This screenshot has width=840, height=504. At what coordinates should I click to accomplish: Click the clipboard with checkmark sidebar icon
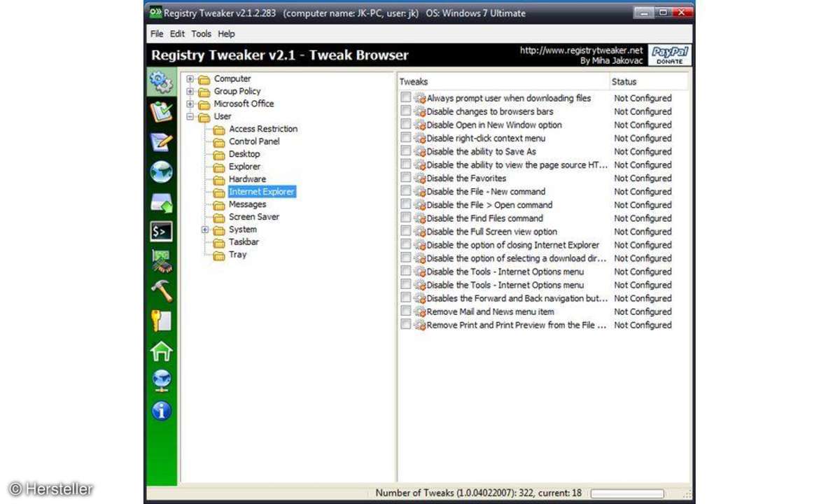162,112
